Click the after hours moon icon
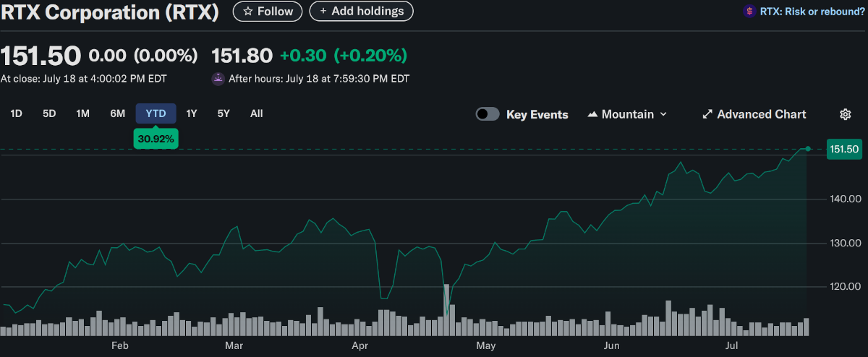Viewport: 868px width, 357px height. click(218, 78)
